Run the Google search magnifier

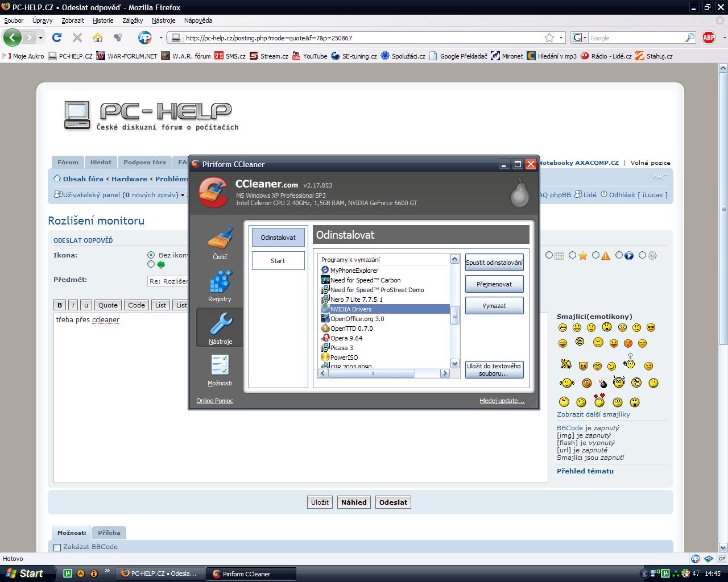690,38
